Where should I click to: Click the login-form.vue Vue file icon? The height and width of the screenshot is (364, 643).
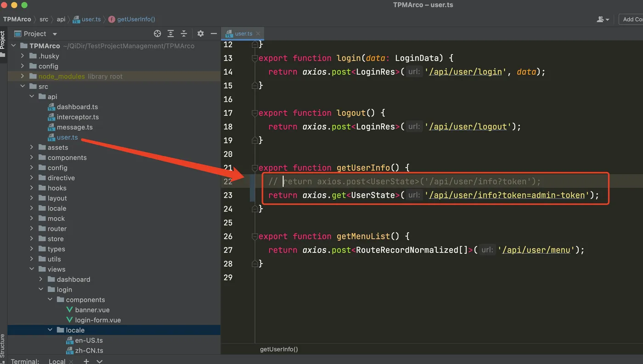click(70, 320)
